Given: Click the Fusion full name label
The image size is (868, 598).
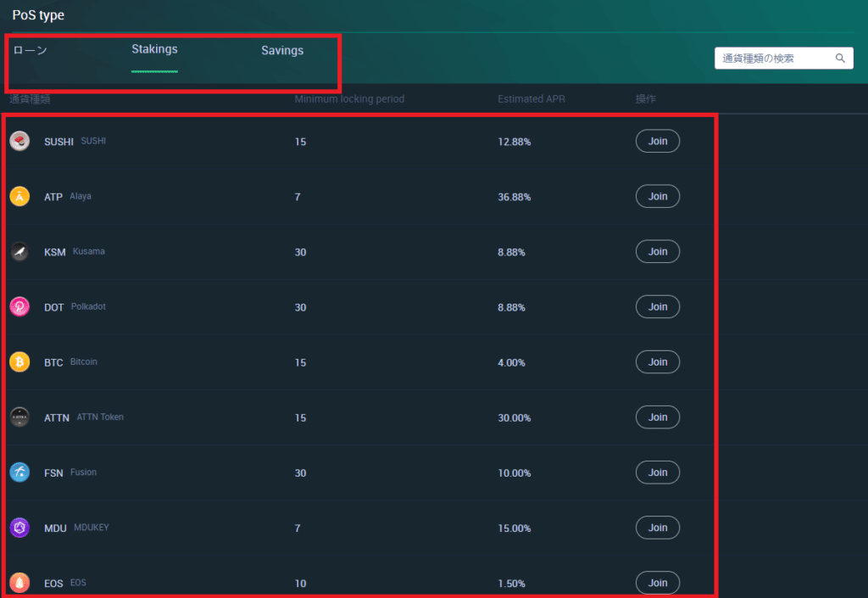Looking at the screenshot, I should [84, 472].
